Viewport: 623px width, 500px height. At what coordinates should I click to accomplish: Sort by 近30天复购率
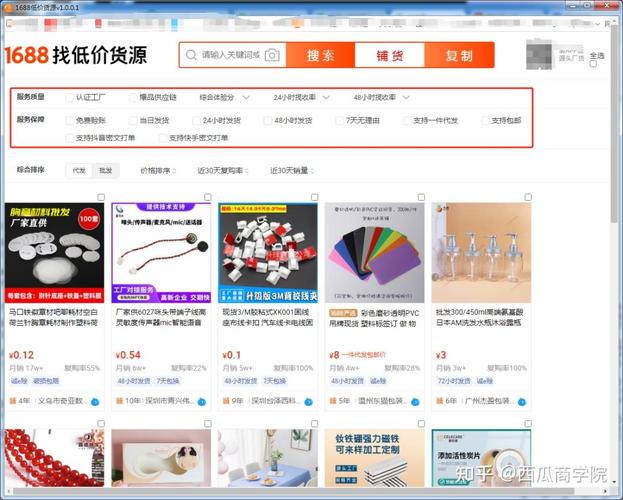(x=222, y=171)
